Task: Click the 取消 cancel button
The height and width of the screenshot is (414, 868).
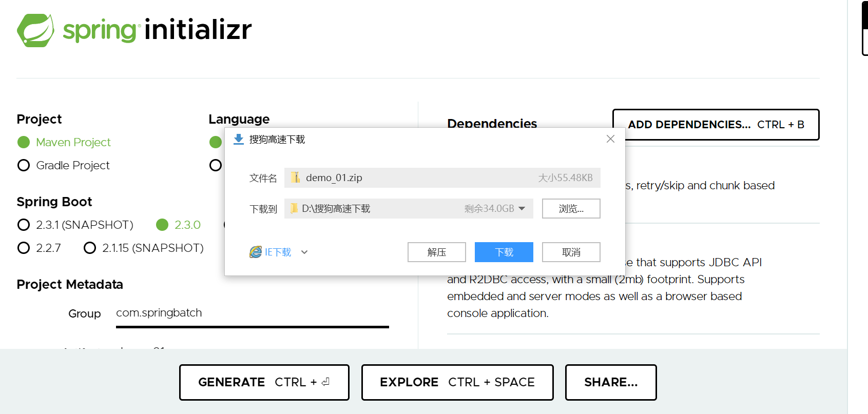Action: point(571,252)
